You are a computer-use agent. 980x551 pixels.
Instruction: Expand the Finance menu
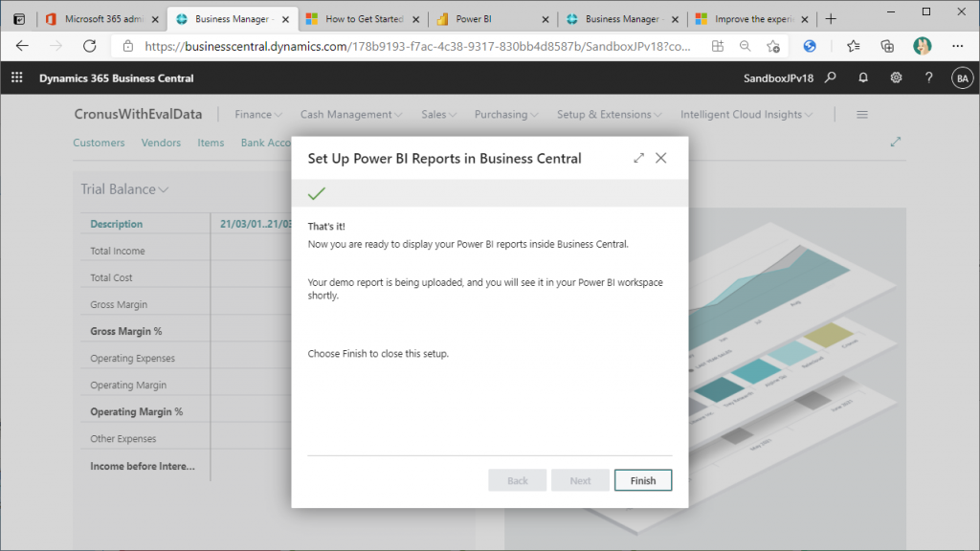coord(258,115)
